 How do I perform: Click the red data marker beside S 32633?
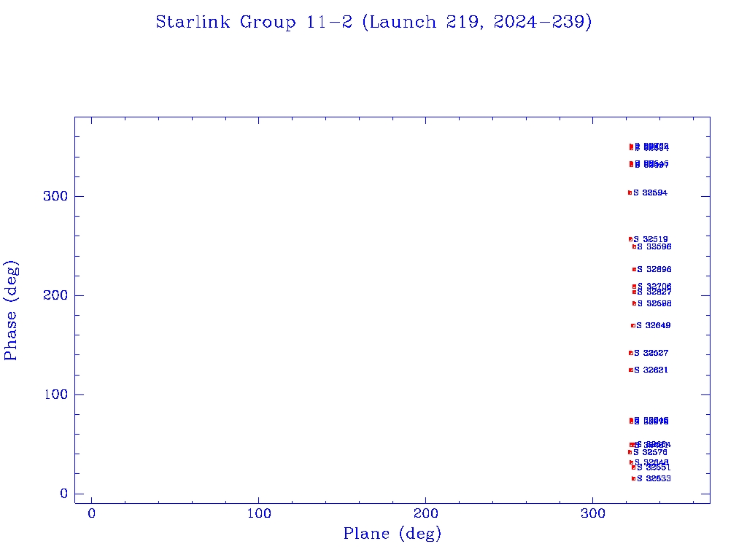click(x=634, y=478)
